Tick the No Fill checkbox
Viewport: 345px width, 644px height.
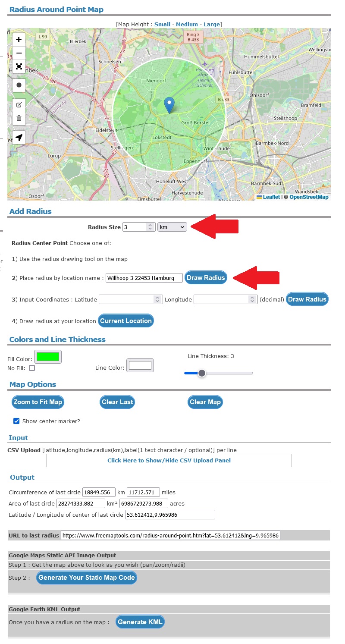coord(32,368)
